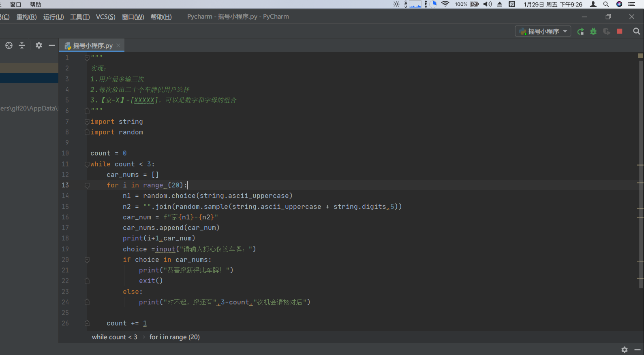The height and width of the screenshot is (355, 644).
Task: Click the 'else:' keyword on line 23
Action: coord(133,291)
